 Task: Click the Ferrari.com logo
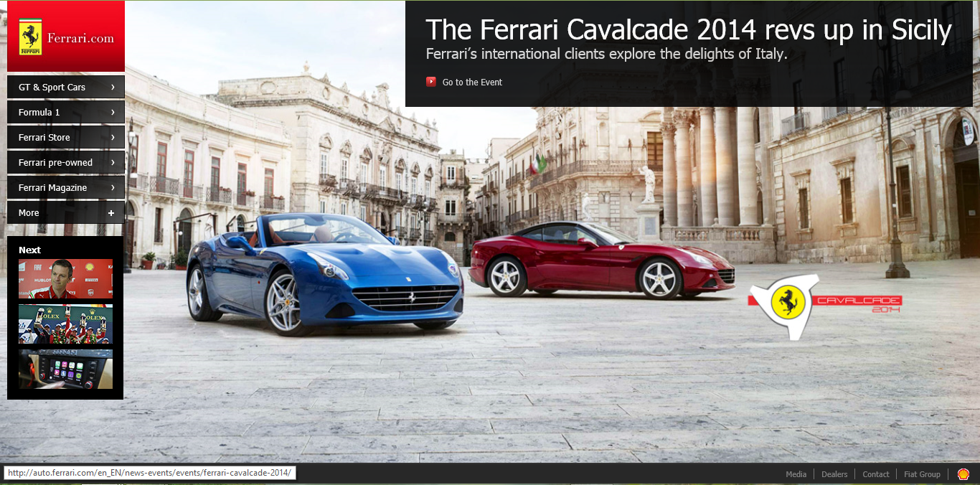click(66, 37)
